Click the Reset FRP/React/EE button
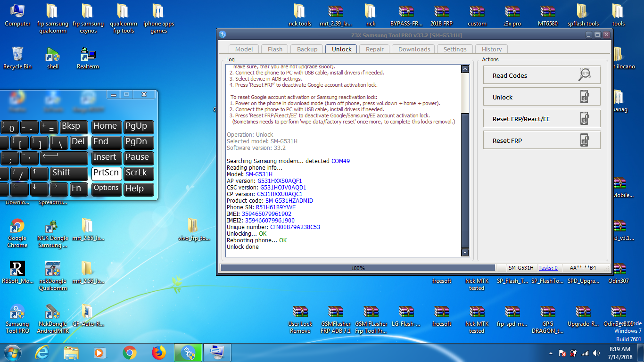 (542, 119)
